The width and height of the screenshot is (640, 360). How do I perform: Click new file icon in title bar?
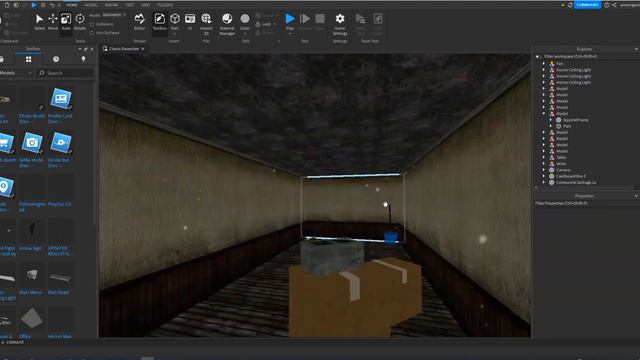pyautogui.click(x=7, y=5)
